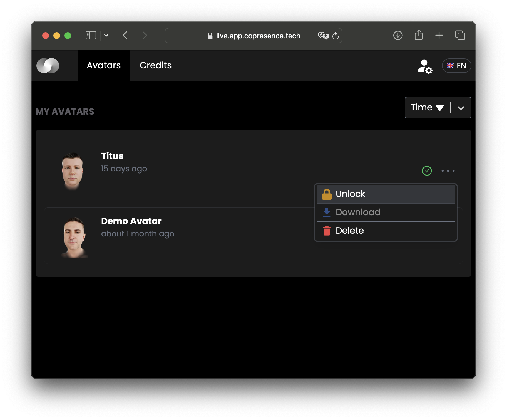Select Unlock from the context menu
The height and width of the screenshot is (420, 507).
pyautogui.click(x=386, y=194)
